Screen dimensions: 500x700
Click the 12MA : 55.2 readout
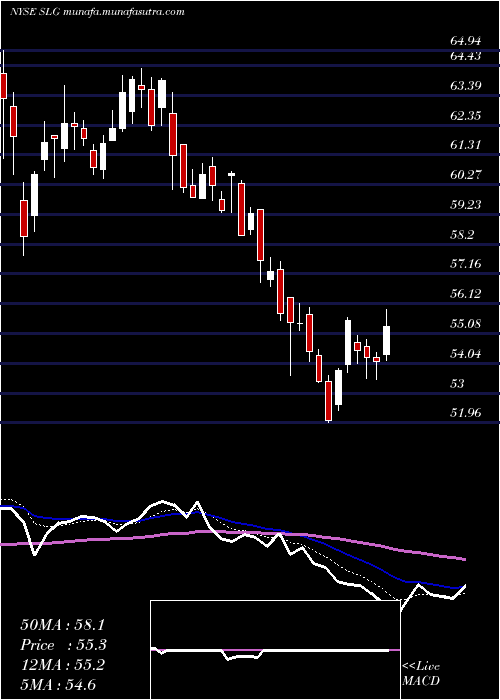click(63, 665)
